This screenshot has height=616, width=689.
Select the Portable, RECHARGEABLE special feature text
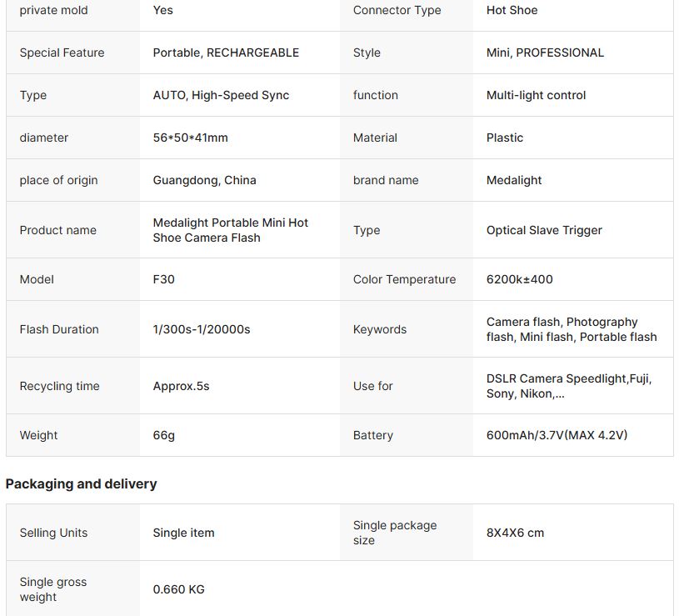pyautogui.click(x=226, y=53)
